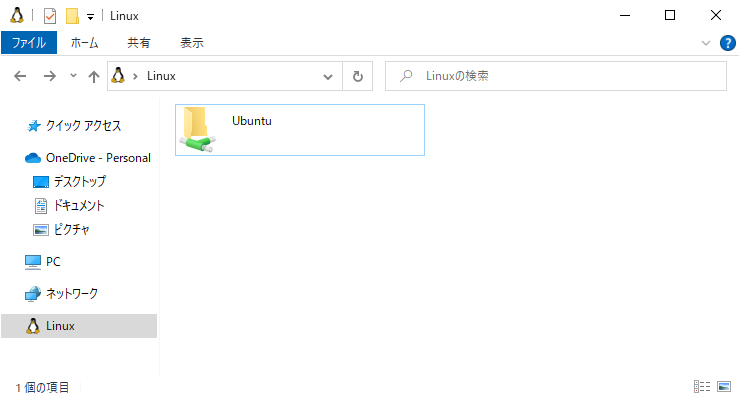Switch to large thumbnails view layout
The image size is (740, 400).
[724, 387]
